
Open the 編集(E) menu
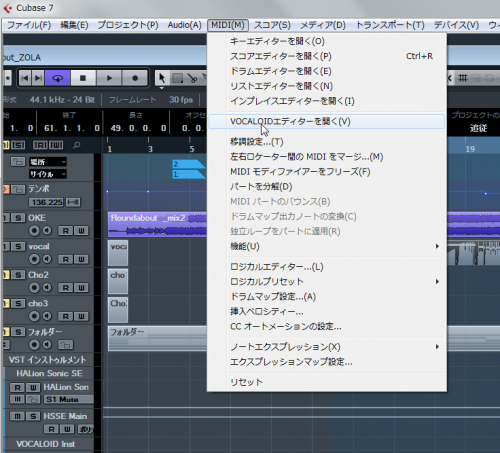(74, 25)
